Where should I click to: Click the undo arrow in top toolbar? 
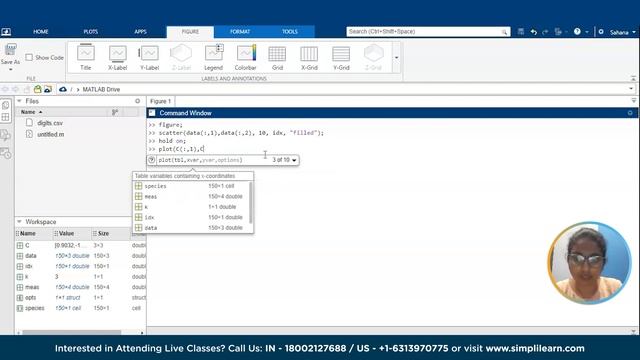point(533,32)
